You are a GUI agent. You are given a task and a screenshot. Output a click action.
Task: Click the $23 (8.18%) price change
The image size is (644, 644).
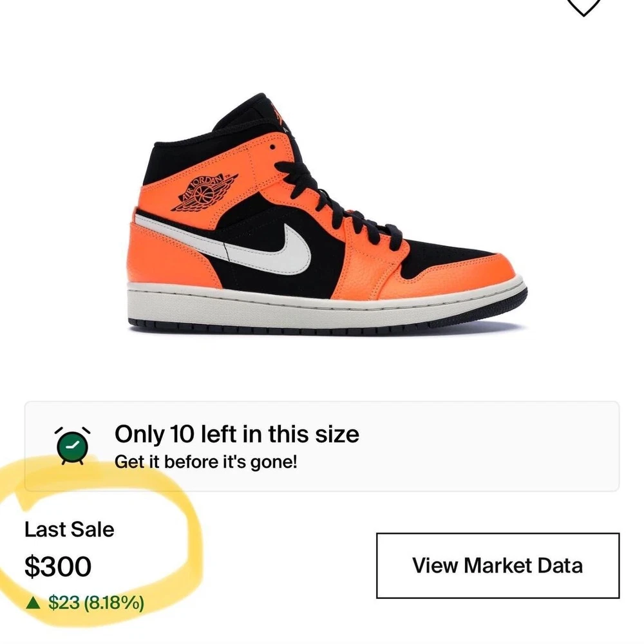96,603
